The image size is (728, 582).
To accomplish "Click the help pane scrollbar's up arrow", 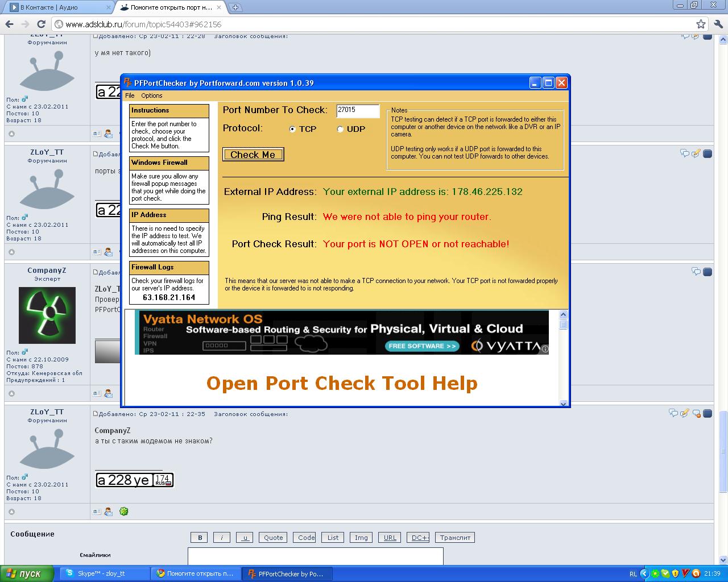I will pos(564,314).
